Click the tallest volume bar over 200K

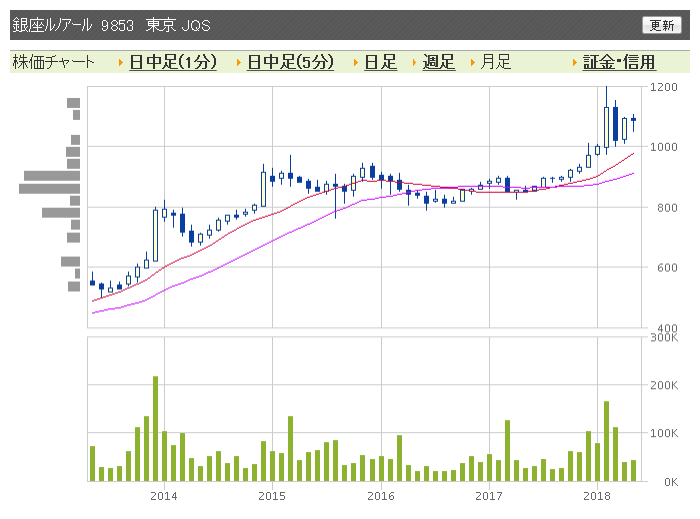point(155,429)
